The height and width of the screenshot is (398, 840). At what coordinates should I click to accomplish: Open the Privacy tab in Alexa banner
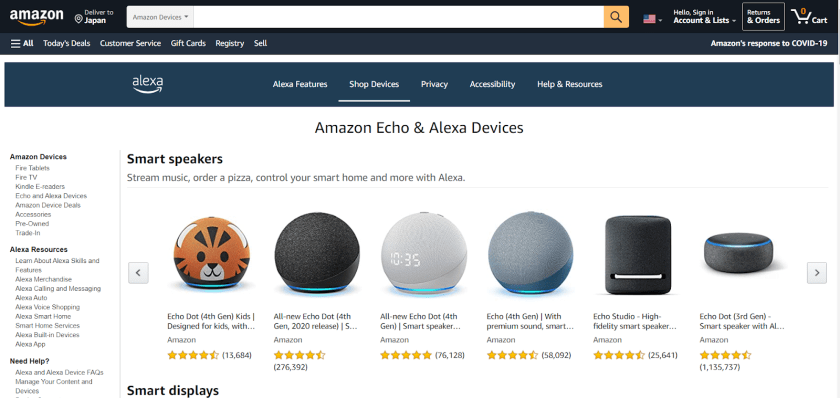[434, 84]
